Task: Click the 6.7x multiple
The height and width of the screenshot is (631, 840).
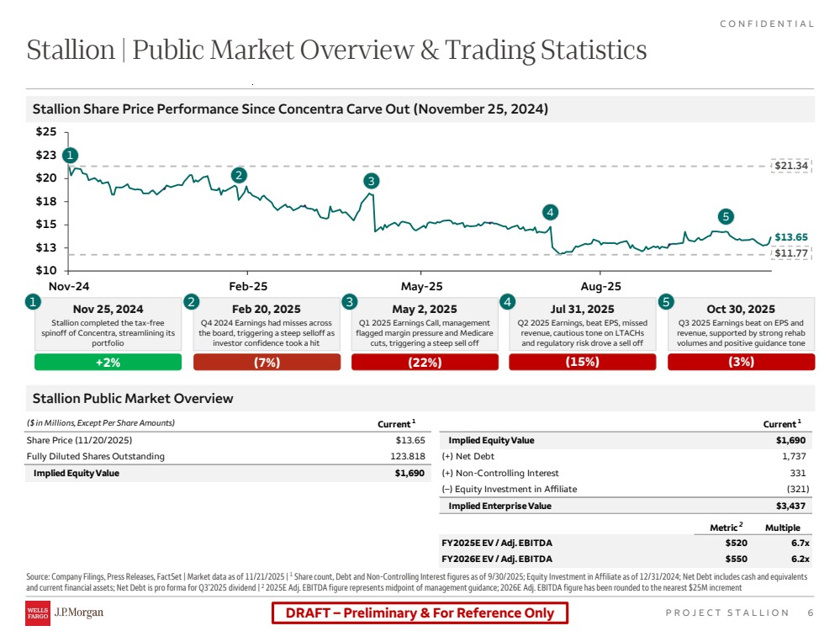Action: tap(800, 543)
